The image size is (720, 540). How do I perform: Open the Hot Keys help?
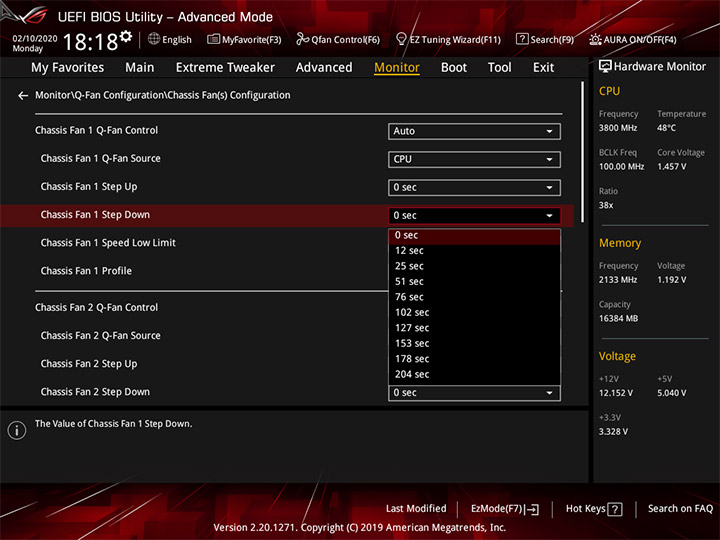(594, 509)
